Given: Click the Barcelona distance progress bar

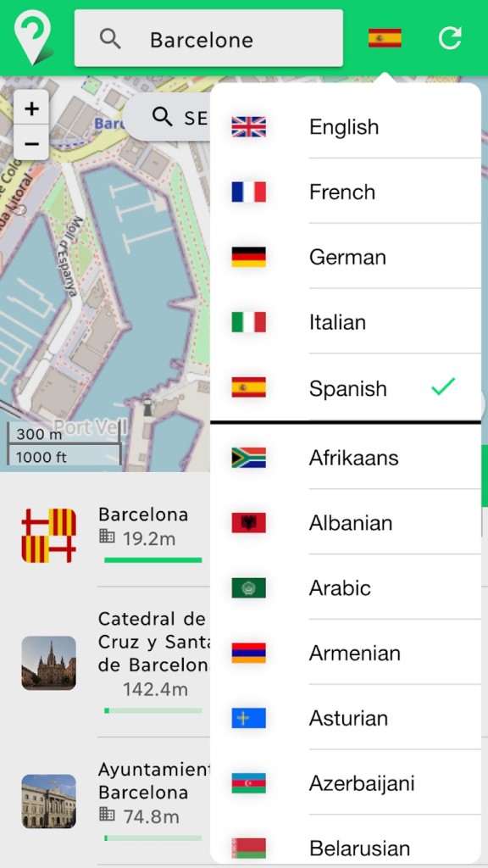Looking at the screenshot, I should (152, 560).
